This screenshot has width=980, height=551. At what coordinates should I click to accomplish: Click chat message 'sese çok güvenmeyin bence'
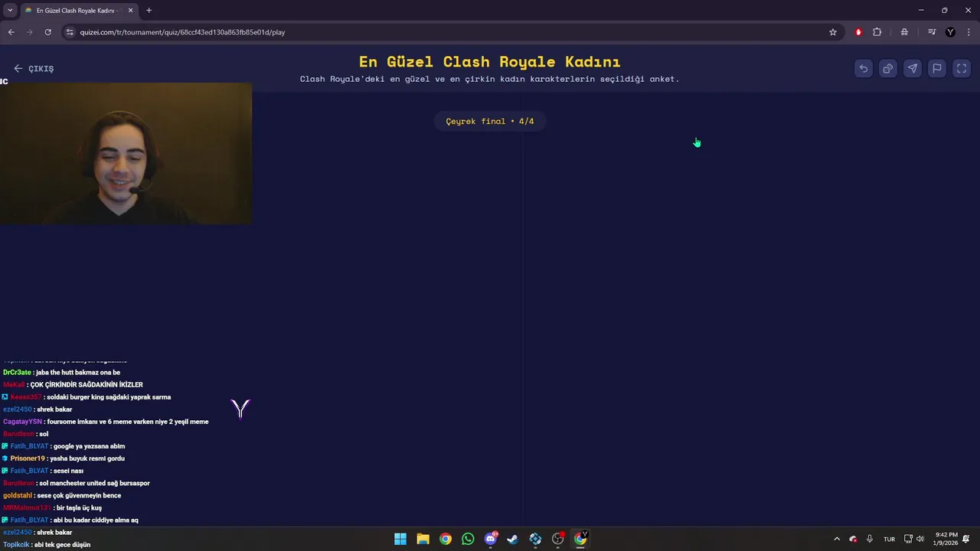pyautogui.click(x=80, y=495)
